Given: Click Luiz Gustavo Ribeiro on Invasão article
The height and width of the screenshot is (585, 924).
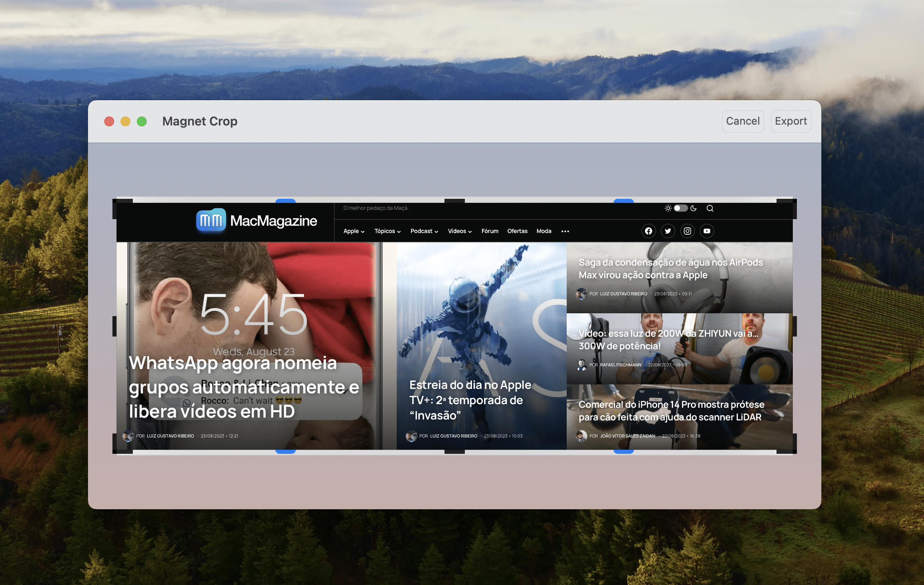Looking at the screenshot, I should [x=453, y=436].
